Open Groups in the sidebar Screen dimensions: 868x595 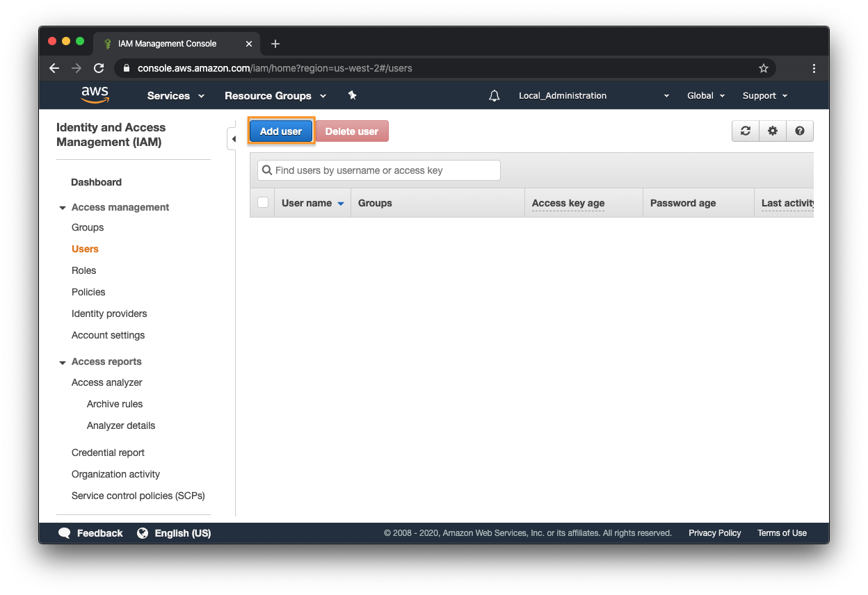88,227
